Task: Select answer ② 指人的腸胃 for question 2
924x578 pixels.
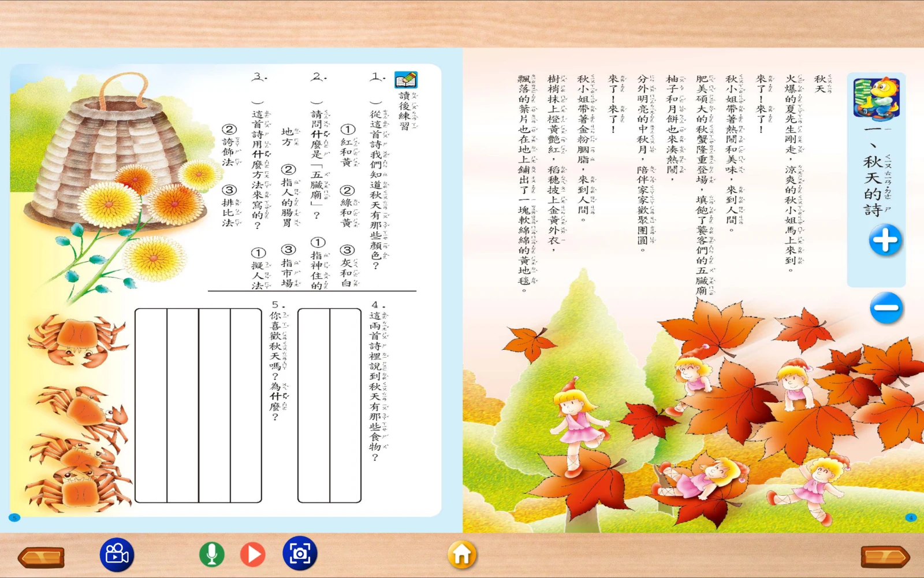Action: point(289,196)
